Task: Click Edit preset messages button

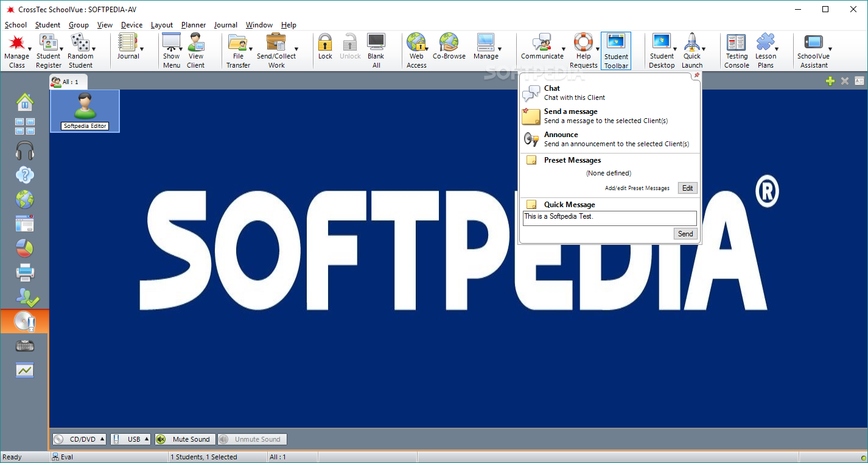Action: point(687,188)
